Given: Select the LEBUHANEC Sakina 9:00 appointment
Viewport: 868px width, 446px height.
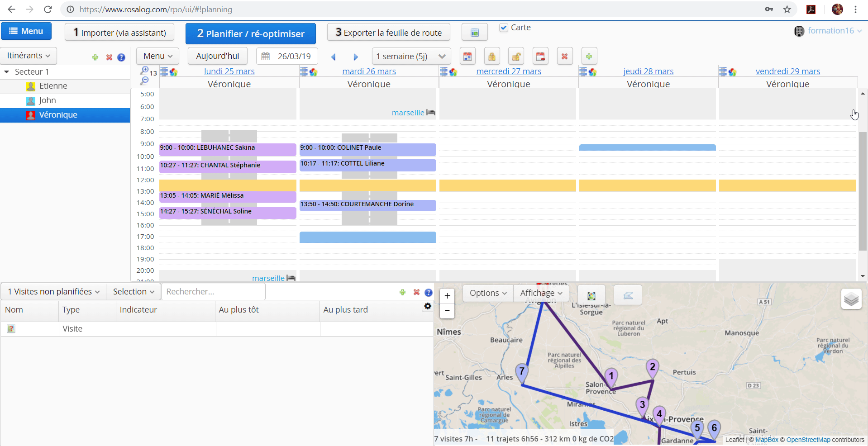Looking at the screenshot, I should 228,150.
